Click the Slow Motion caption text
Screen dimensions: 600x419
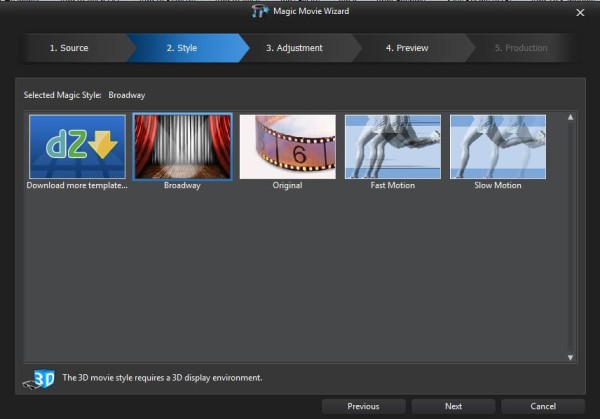(498, 185)
